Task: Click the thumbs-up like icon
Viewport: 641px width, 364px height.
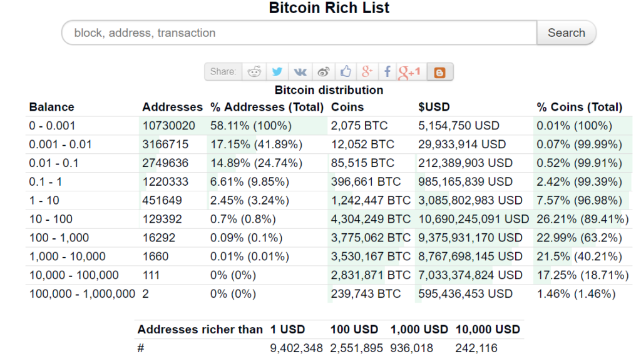Action: (x=346, y=71)
